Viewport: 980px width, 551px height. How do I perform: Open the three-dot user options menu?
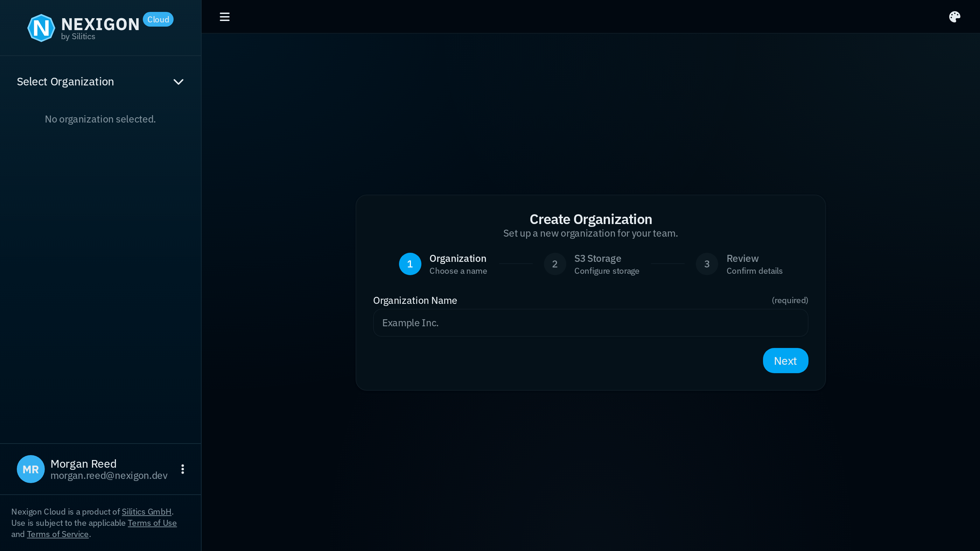(x=182, y=469)
